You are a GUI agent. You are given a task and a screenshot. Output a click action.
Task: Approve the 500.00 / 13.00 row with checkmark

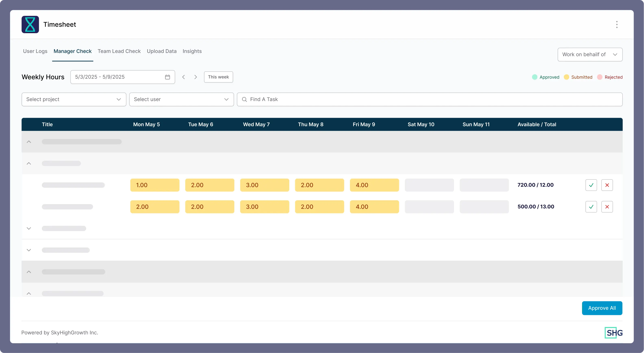click(x=591, y=207)
